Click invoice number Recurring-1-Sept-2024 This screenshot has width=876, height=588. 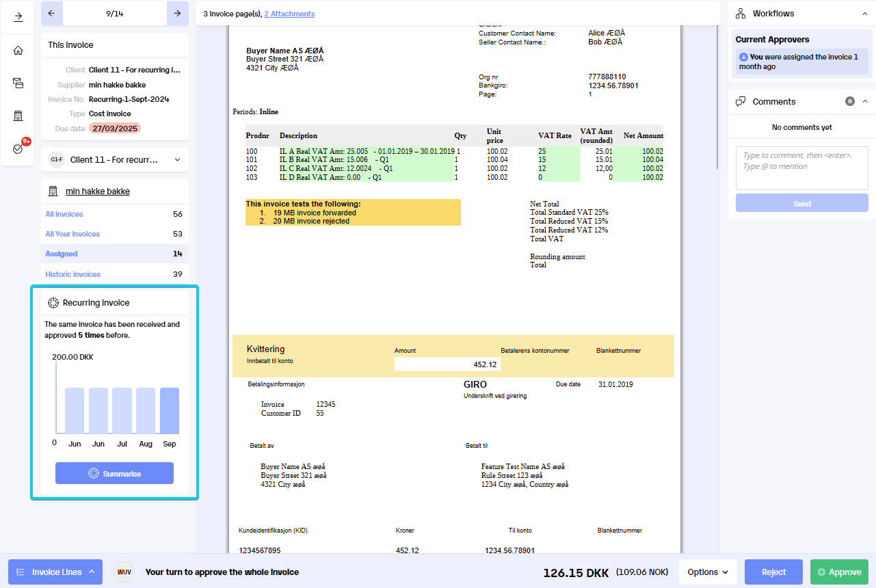(x=129, y=99)
